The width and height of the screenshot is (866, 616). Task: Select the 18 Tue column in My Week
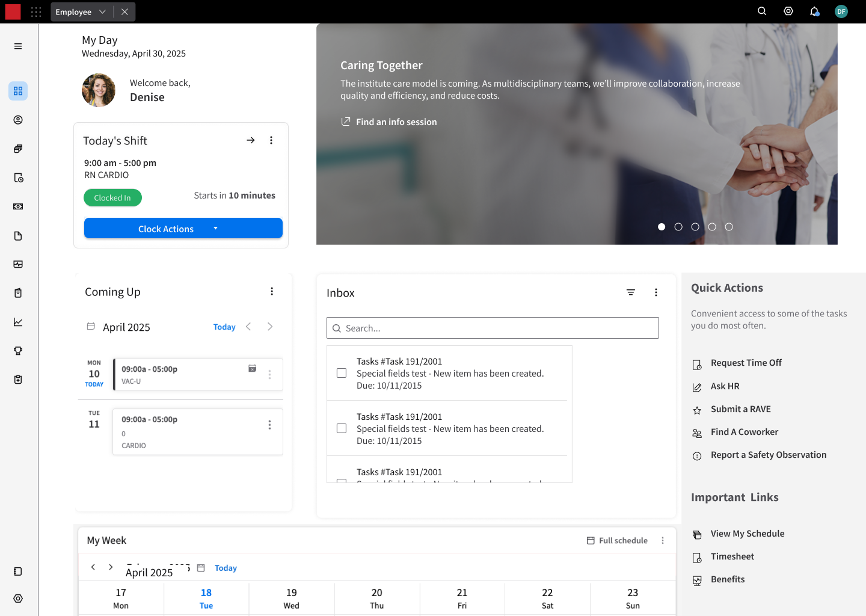pyautogui.click(x=206, y=598)
